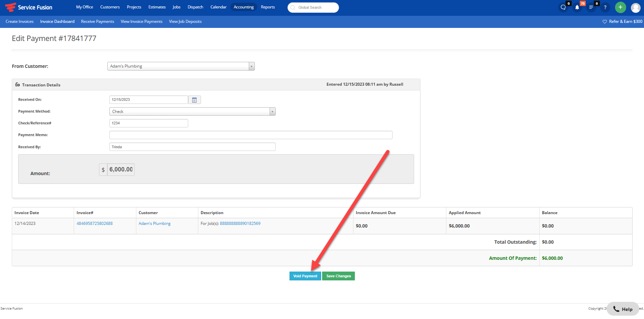
Task: Click the Check/Reference# field
Action: point(149,123)
